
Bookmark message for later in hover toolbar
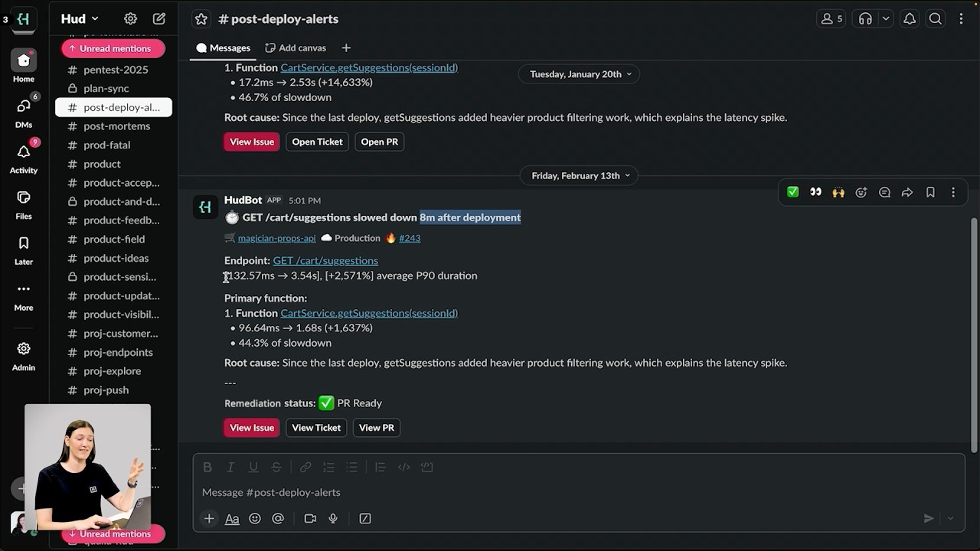(x=930, y=192)
